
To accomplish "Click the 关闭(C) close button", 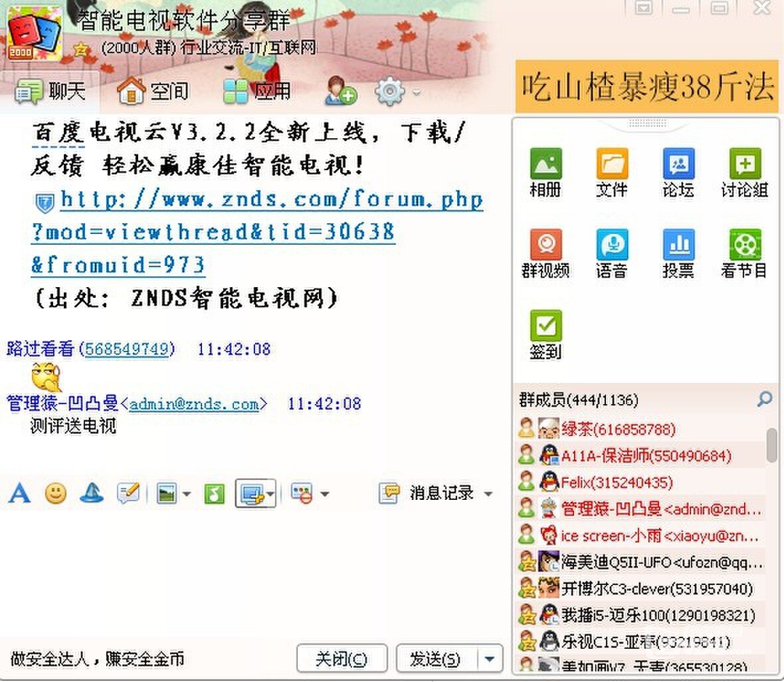I will tap(342, 659).
